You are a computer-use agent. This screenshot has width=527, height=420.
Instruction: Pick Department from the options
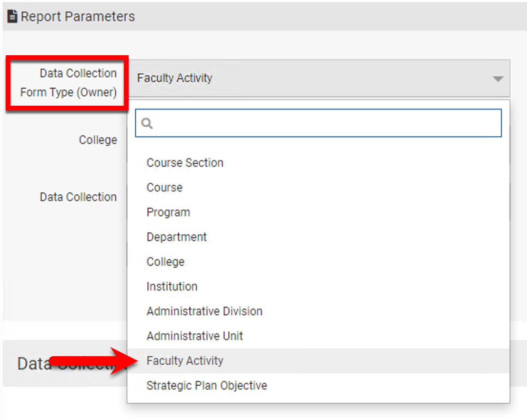pos(176,237)
